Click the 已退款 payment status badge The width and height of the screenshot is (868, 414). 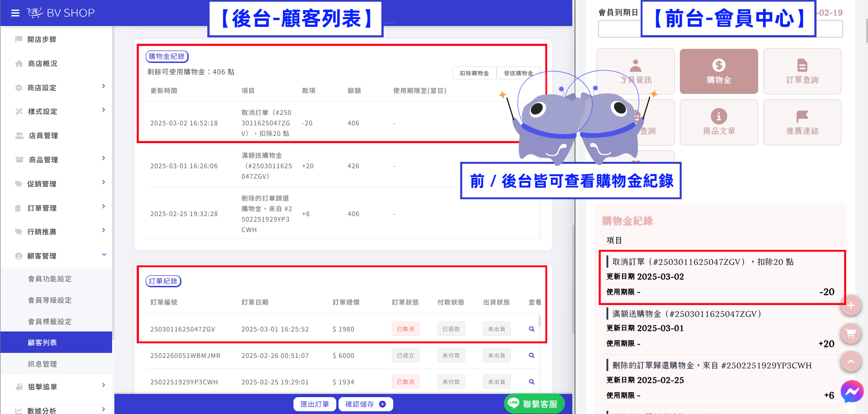point(451,329)
